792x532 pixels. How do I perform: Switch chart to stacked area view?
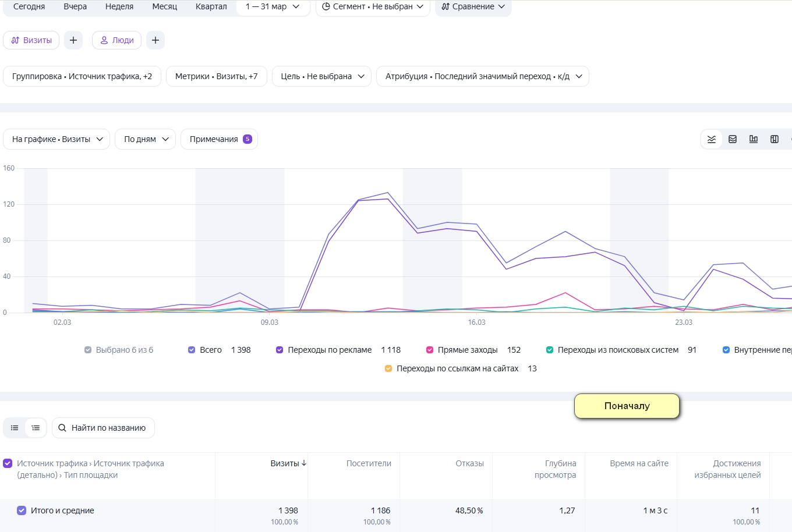733,139
